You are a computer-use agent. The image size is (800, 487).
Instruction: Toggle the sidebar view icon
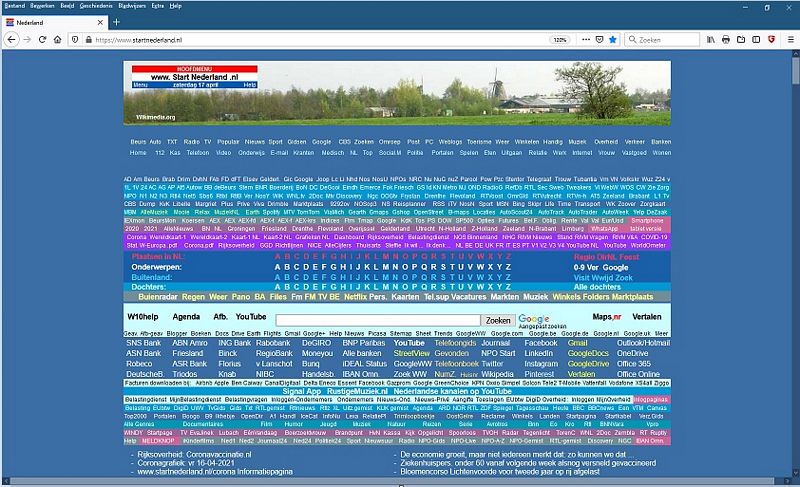tap(756, 39)
